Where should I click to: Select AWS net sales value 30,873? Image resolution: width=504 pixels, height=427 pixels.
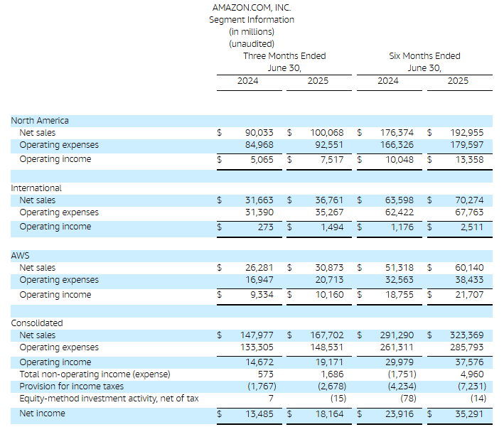[x=329, y=268]
